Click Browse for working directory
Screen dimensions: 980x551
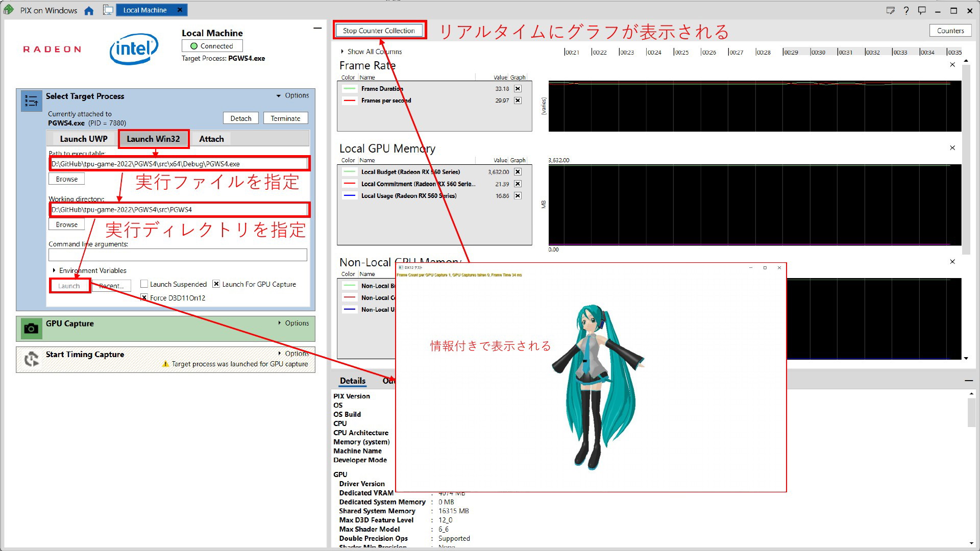[x=67, y=224]
